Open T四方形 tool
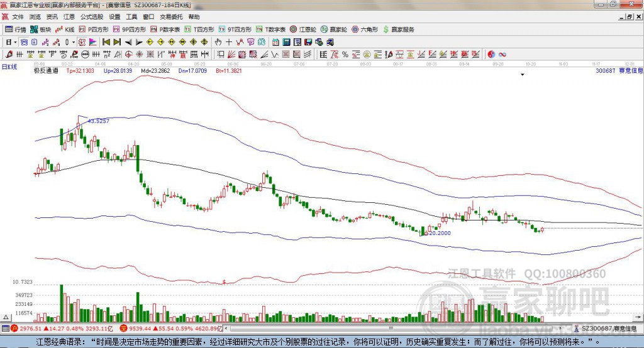Viewport: 644px width, 348px height. point(199,30)
